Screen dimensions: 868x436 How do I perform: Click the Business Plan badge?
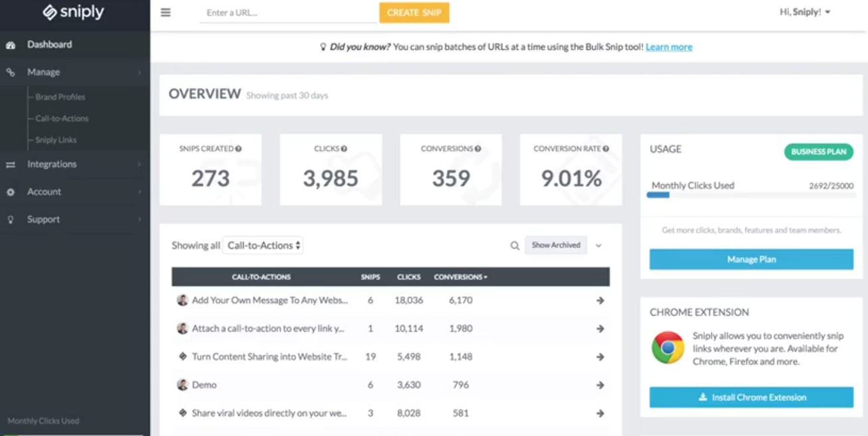[x=819, y=152]
